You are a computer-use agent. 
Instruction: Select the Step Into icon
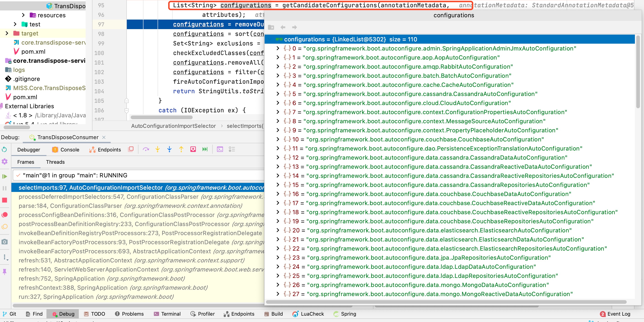click(x=157, y=150)
